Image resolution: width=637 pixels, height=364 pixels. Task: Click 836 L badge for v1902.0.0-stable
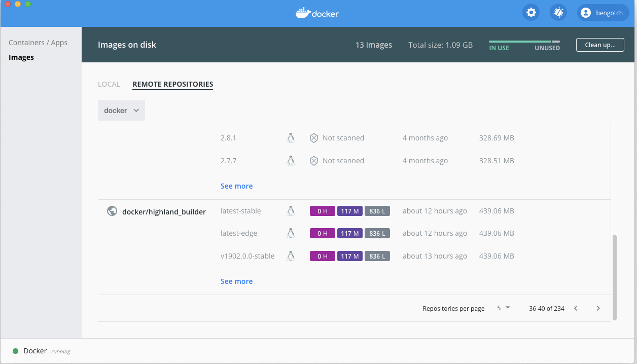[x=377, y=256]
